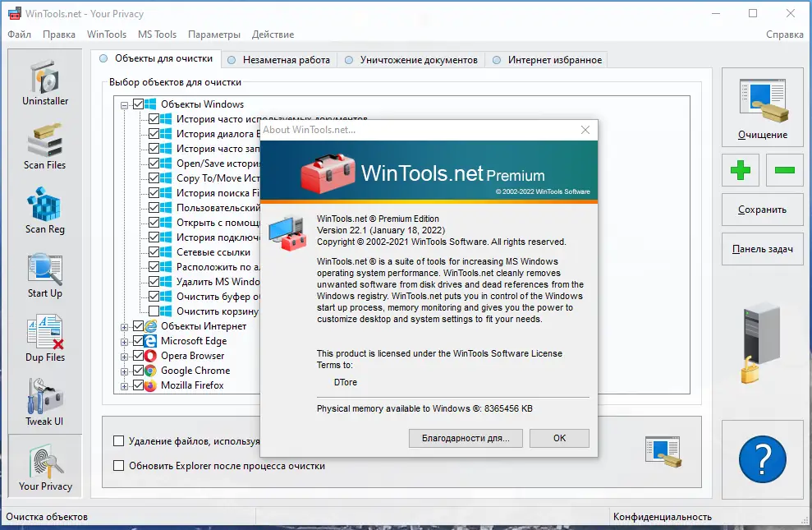812x530 pixels.
Task: Enable Обновить Explorer после процесса очистки
Action: [x=118, y=466]
